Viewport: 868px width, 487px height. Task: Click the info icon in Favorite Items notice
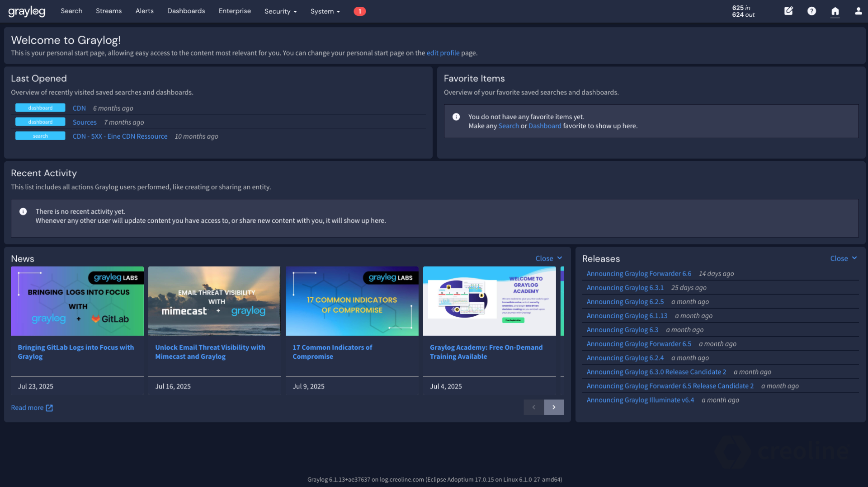[x=456, y=117]
